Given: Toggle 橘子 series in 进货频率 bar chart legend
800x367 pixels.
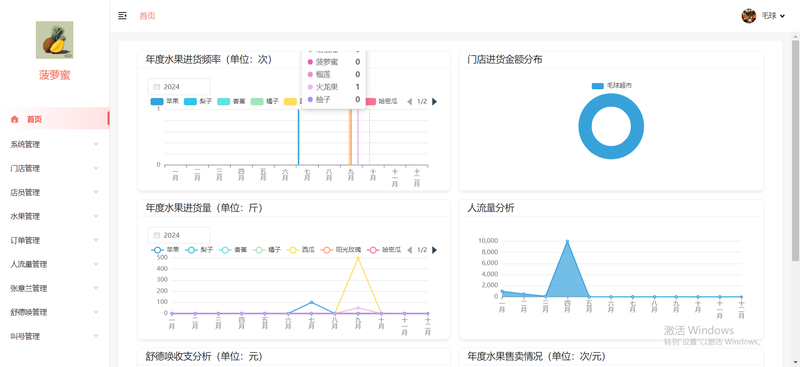Looking at the screenshot, I should pos(265,102).
